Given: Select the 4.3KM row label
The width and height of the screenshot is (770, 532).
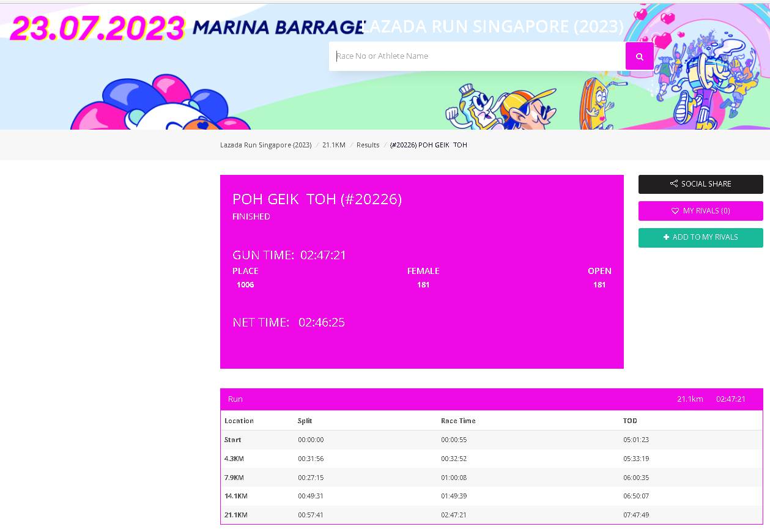Looking at the screenshot, I should (234, 459).
